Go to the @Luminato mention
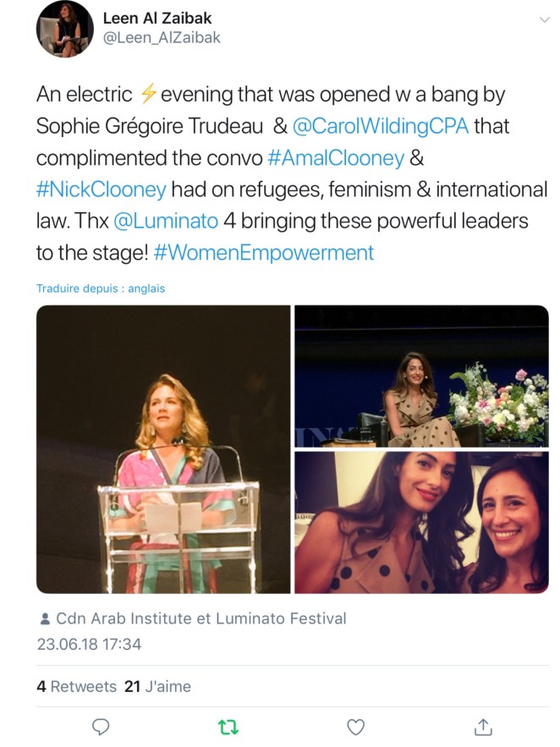Viewport: 560px width, 747px height. click(165, 221)
